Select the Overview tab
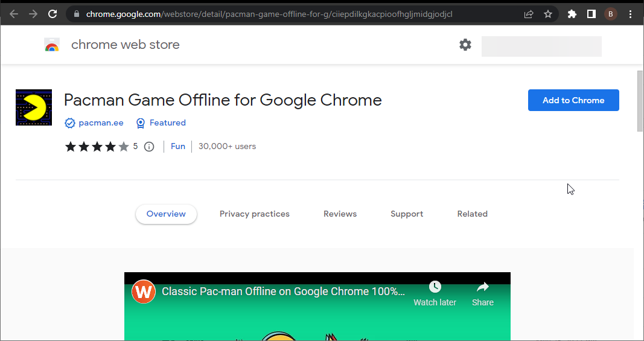The width and height of the screenshot is (644, 341). [166, 214]
